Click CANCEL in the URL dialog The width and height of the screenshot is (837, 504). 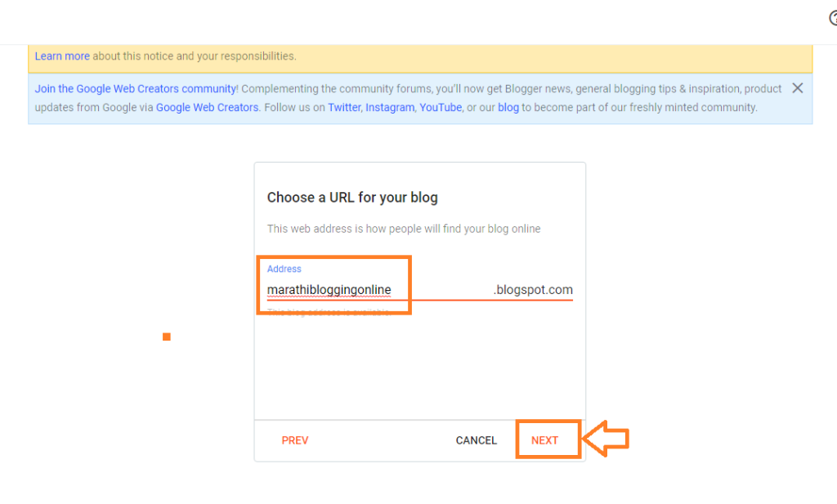pos(477,440)
